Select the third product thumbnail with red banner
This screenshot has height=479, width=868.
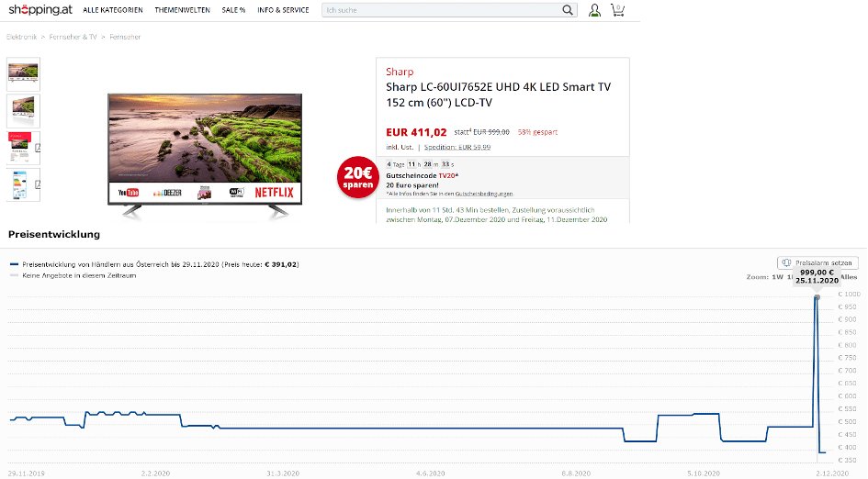[x=23, y=148]
